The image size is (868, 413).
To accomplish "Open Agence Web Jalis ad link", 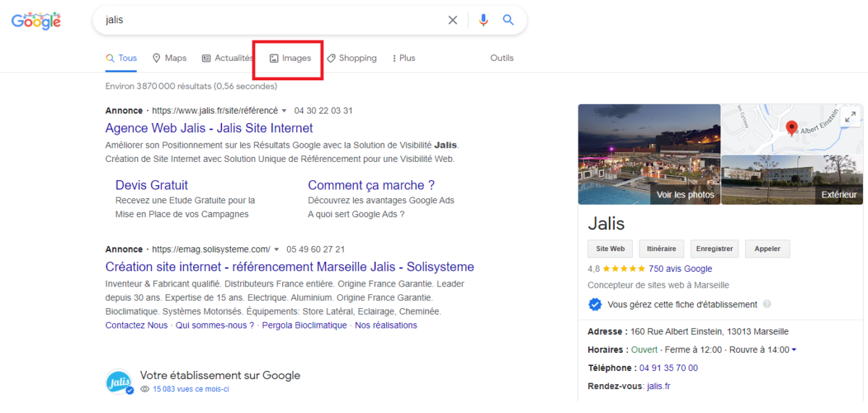I will coord(209,128).
